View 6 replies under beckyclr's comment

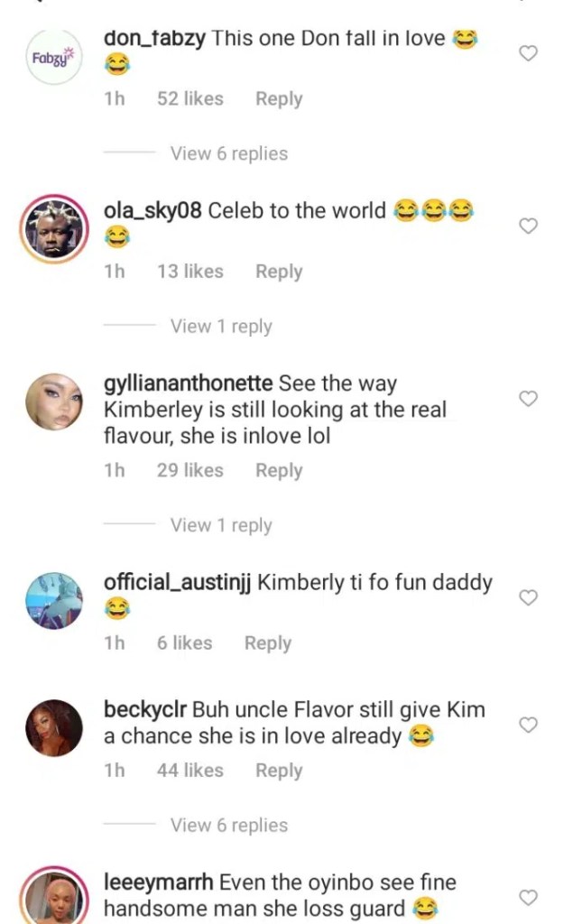[x=229, y=825]
